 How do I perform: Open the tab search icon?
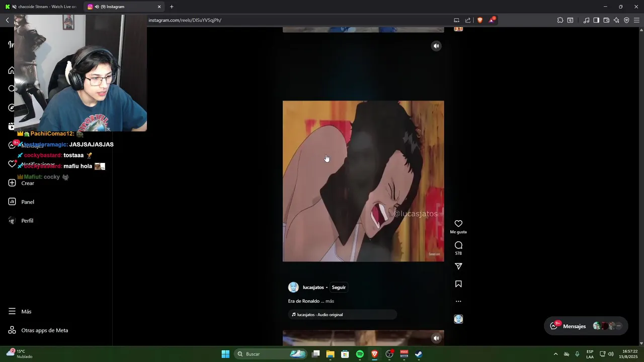pyautogui.click(x=570, y=20)
